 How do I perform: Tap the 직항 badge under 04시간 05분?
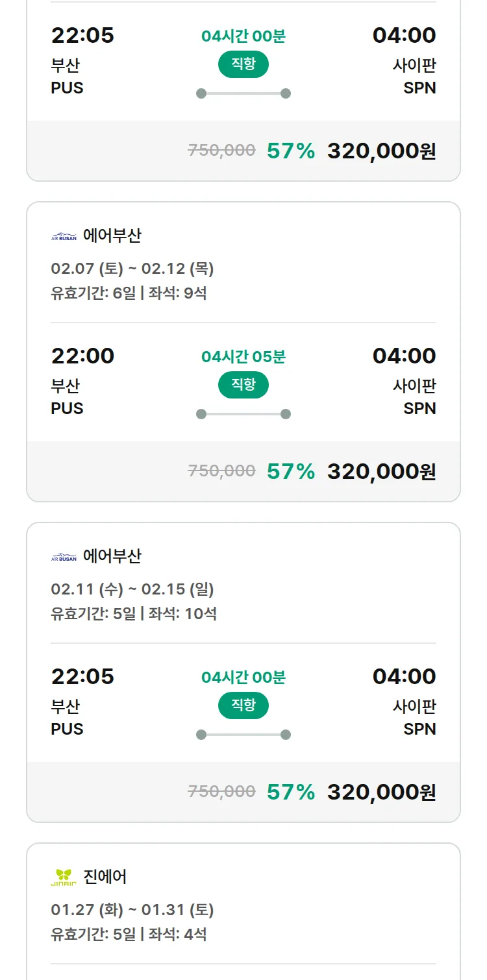tap(243, 385)
